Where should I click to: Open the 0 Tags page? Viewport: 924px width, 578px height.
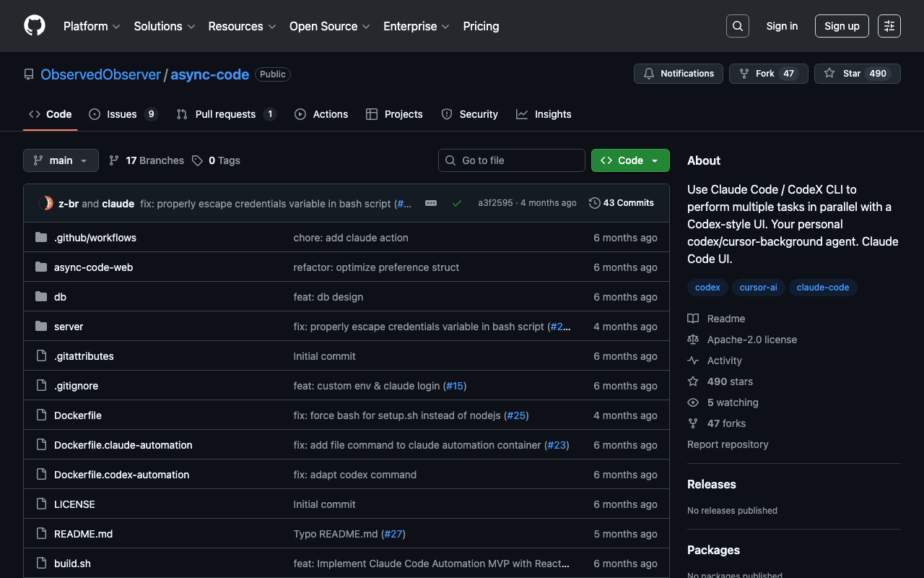(x=217, y=160)
